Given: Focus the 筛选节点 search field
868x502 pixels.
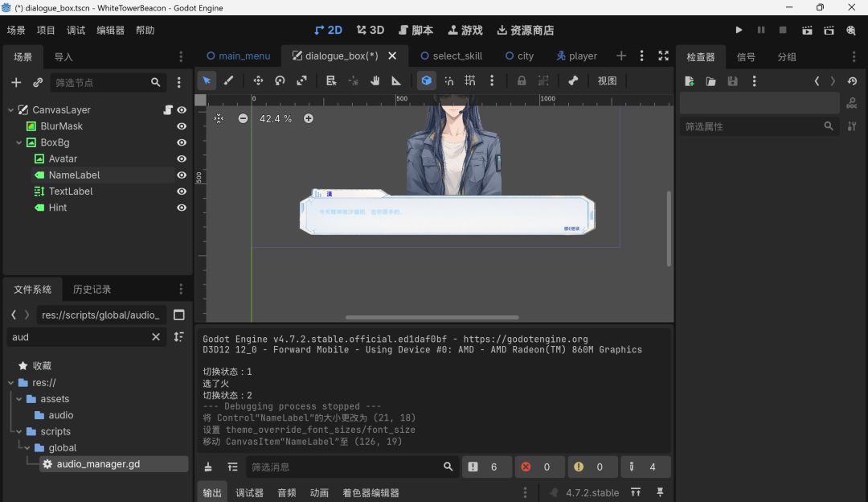Looking at the screenshot, I should pyautogui.click(x=108, y=83).
